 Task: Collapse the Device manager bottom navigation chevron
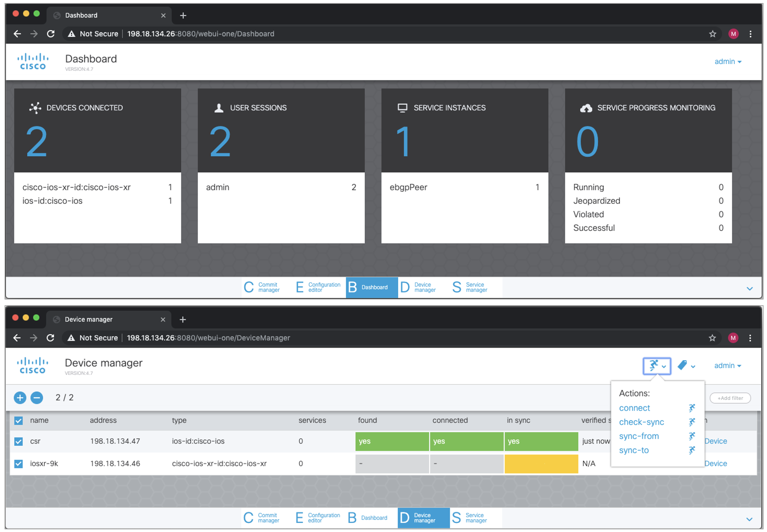749,519
